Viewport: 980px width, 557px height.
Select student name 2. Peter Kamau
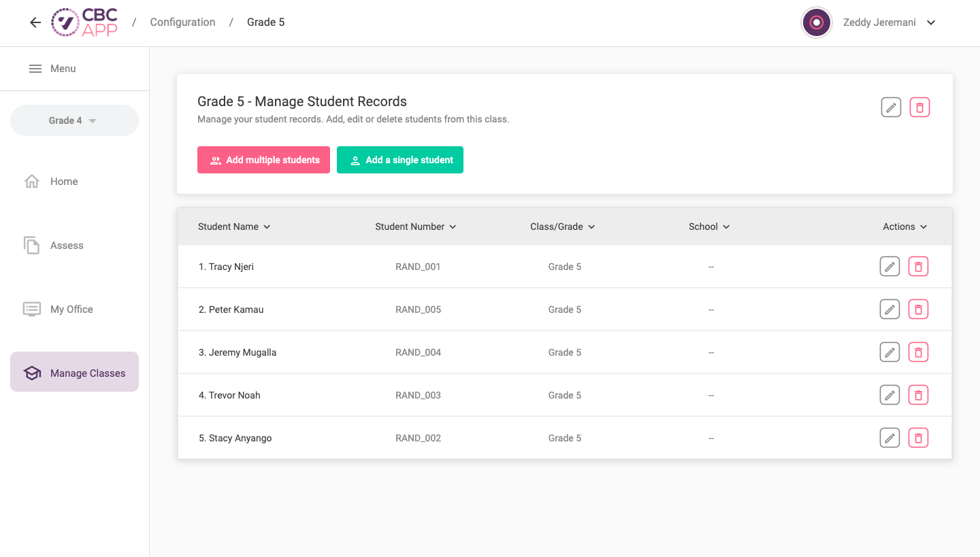(x=231, y=309)
